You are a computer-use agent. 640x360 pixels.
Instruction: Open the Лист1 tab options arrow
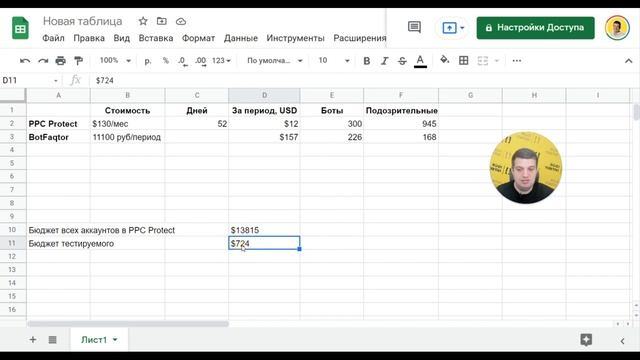tap(115, 340)
